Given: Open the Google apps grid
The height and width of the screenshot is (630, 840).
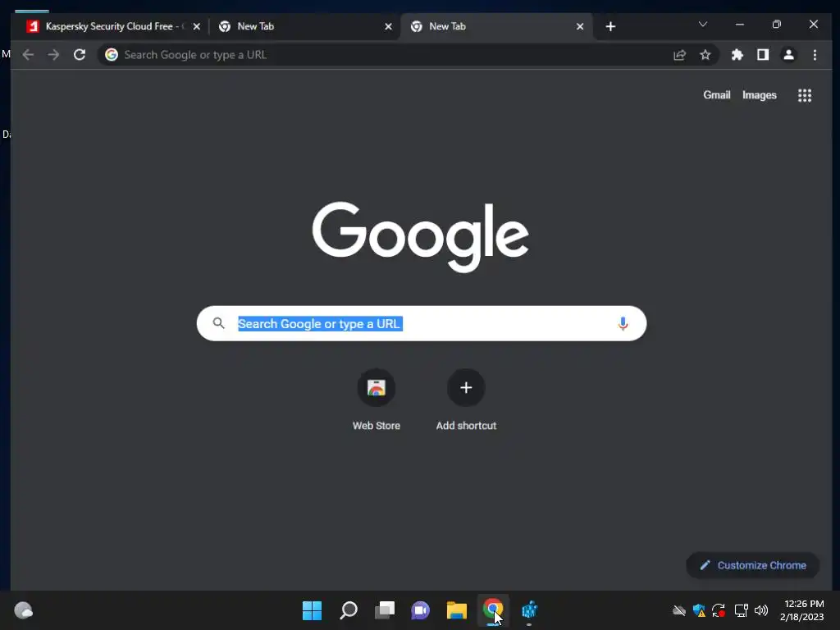Looking at the screenshot, I should [805, 95].
